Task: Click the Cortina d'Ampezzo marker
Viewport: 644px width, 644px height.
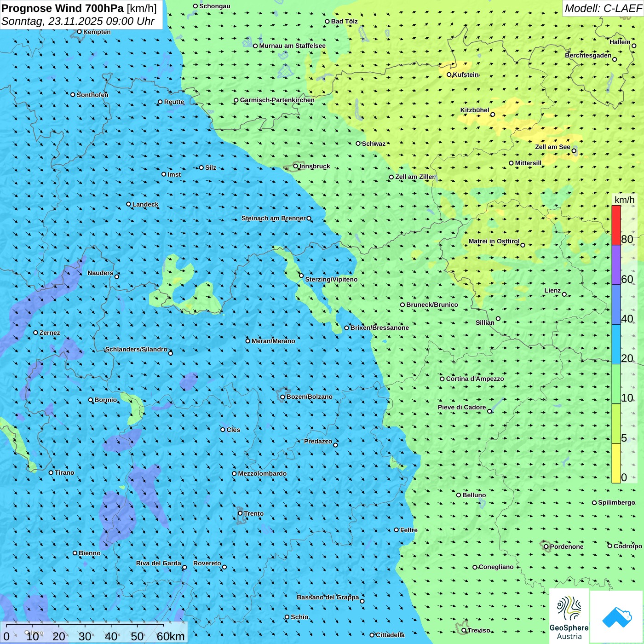Action: 442,379
